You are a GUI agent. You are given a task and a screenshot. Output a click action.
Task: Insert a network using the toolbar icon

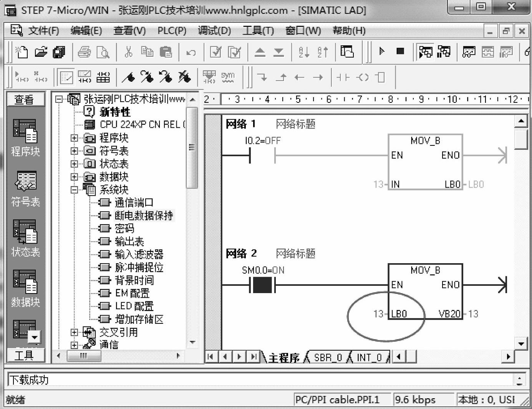(x=22, y=77)
